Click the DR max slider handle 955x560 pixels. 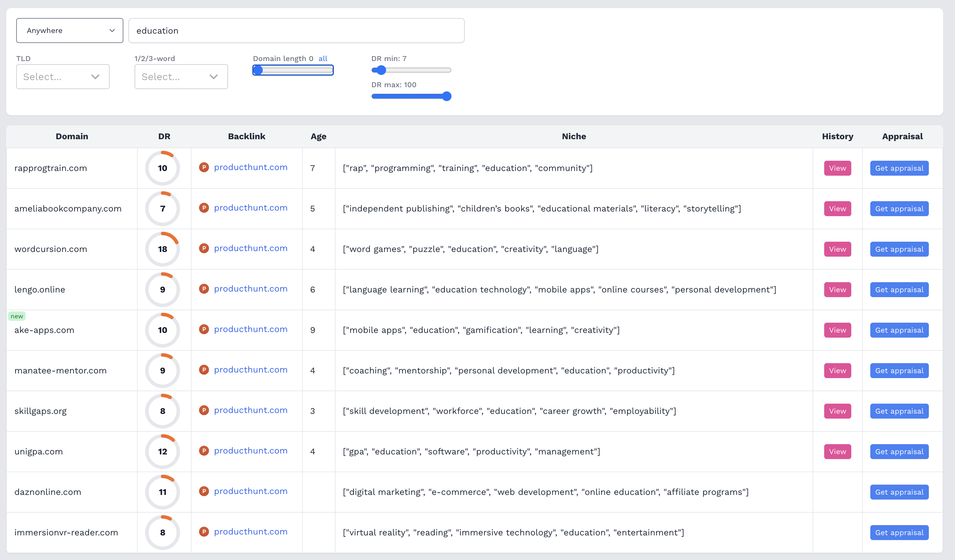pos(447,96)
